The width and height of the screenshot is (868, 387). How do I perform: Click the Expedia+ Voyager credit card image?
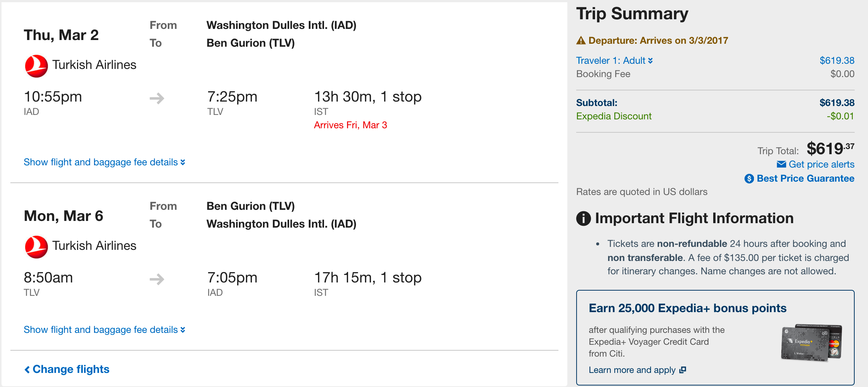[x=812, y=343]
